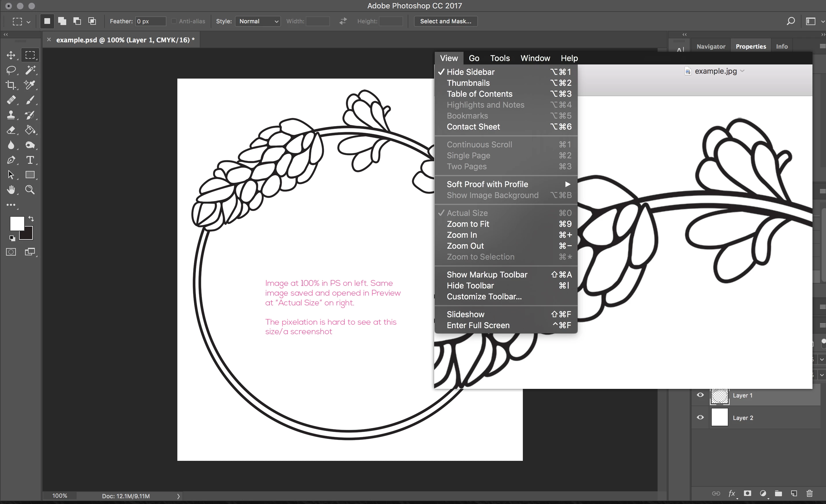Pick the Pen tool
Image resolution: width=826 pixels, height=504 pixels.
point(11,160)
